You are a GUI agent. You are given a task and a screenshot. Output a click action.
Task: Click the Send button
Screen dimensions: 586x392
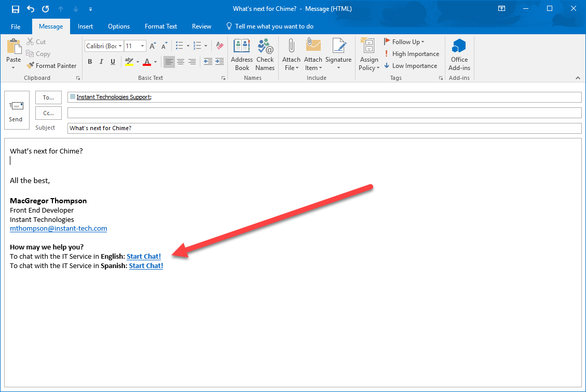click(17, 110)
